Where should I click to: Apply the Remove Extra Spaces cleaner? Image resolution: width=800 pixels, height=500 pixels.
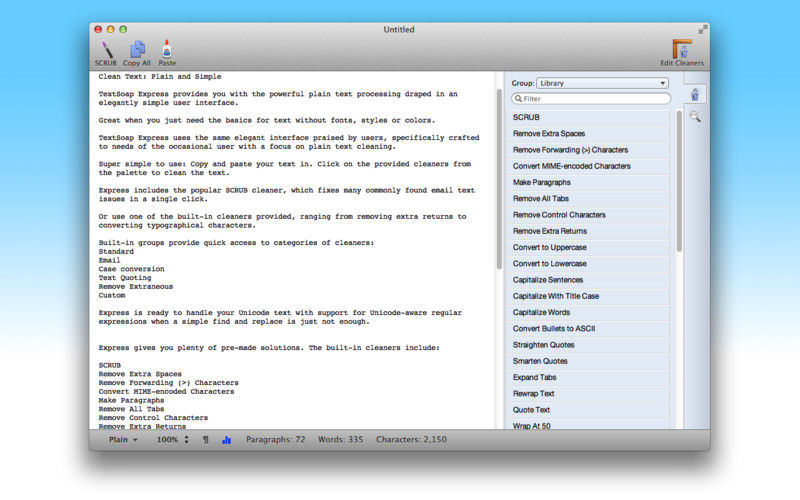[x=590, y=134]
